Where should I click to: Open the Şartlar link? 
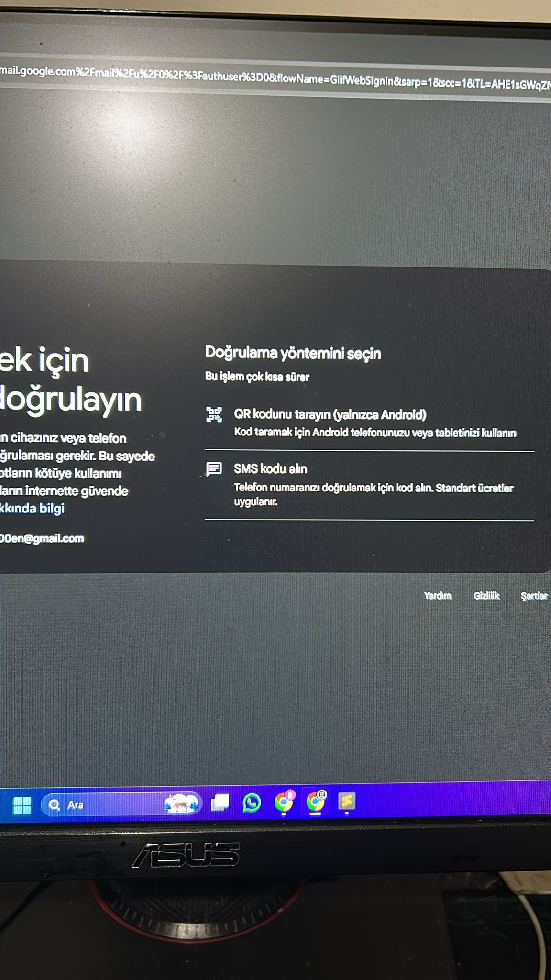[x=534, y=596]
